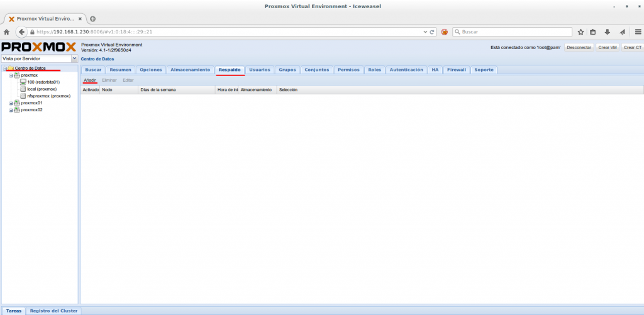Open the Vista por Servidor dropdown
Screen dimensions: 644x315
(75, 58)
